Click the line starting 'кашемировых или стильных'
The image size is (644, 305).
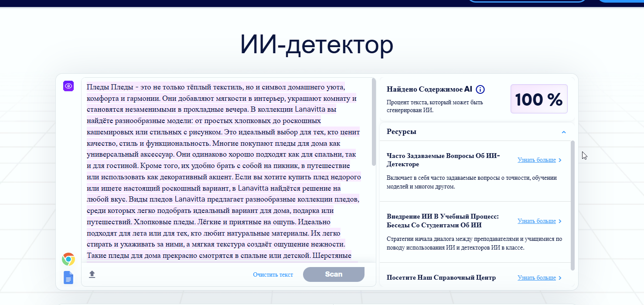point(223,132)
